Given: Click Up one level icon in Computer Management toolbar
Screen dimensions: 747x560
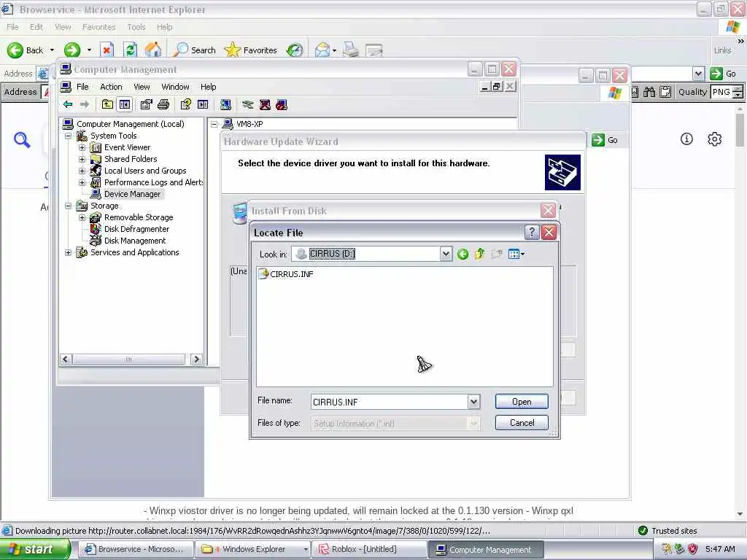Looking at the screenshot, I should (x=108, y=105).
